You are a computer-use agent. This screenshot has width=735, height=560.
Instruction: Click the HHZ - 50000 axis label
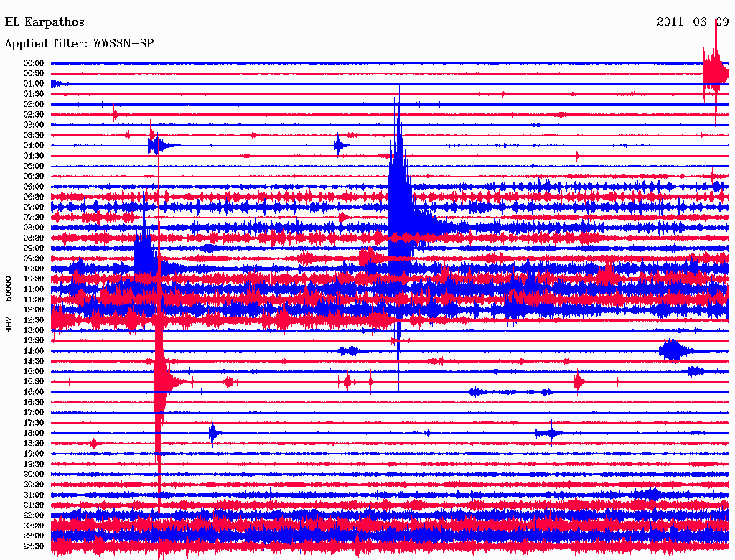9,305
